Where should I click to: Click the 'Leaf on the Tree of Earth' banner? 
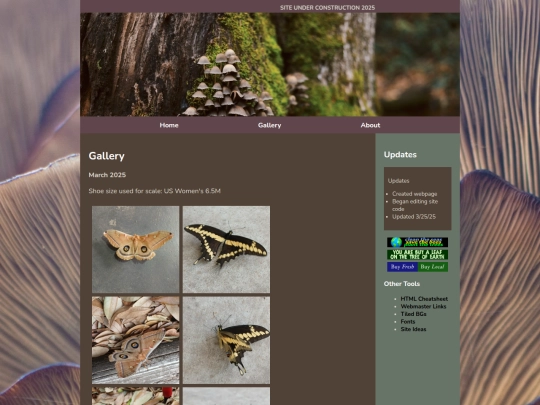coord(417,255)
